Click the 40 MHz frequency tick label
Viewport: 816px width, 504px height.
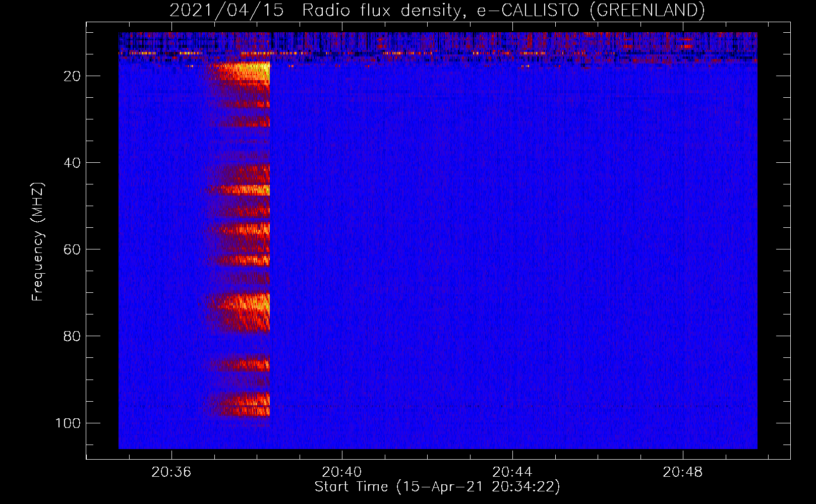(72, 163)
